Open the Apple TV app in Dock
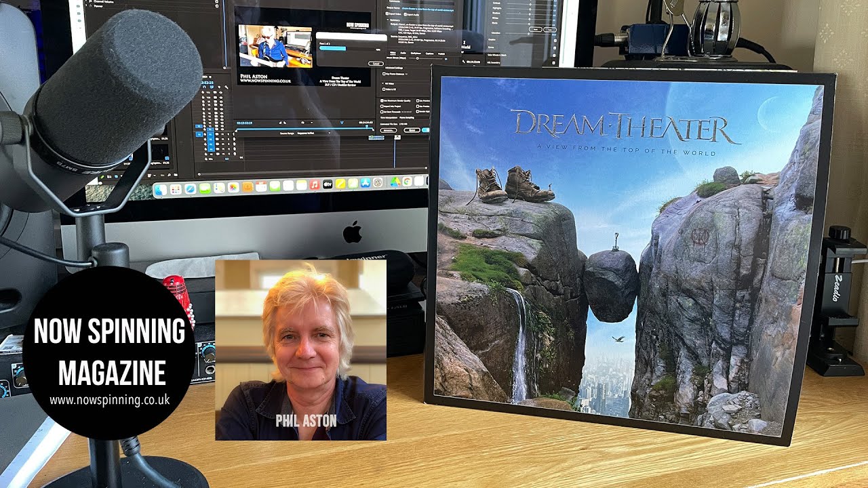The width and height of the screenshot is (868, 488). tap(328, 184)
